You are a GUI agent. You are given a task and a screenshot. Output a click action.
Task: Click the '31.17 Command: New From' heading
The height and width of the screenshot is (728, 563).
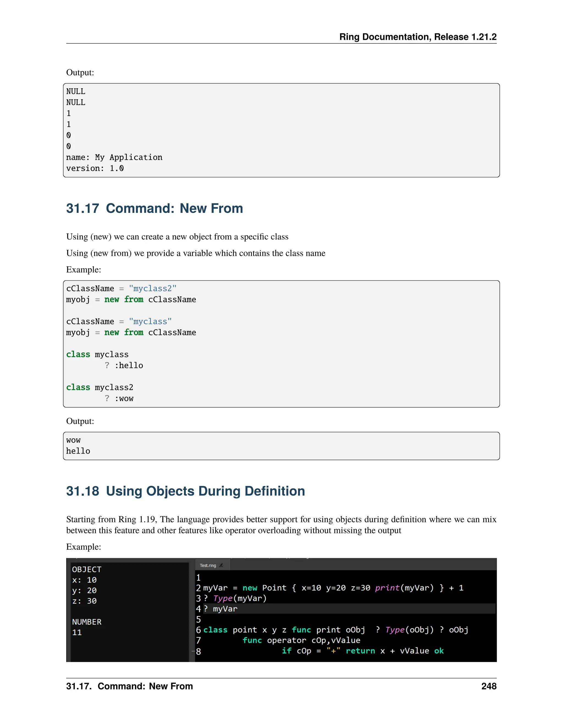point(154,208)
